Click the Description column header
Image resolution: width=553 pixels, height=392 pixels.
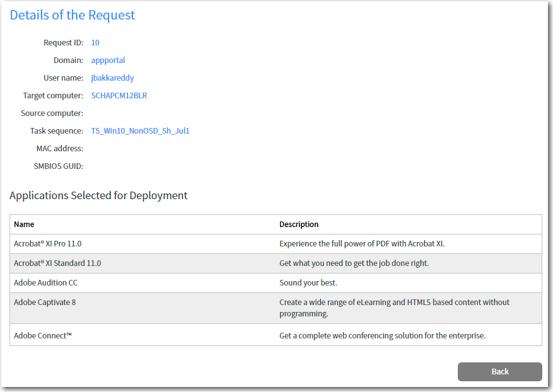click(x=299, y=224)
